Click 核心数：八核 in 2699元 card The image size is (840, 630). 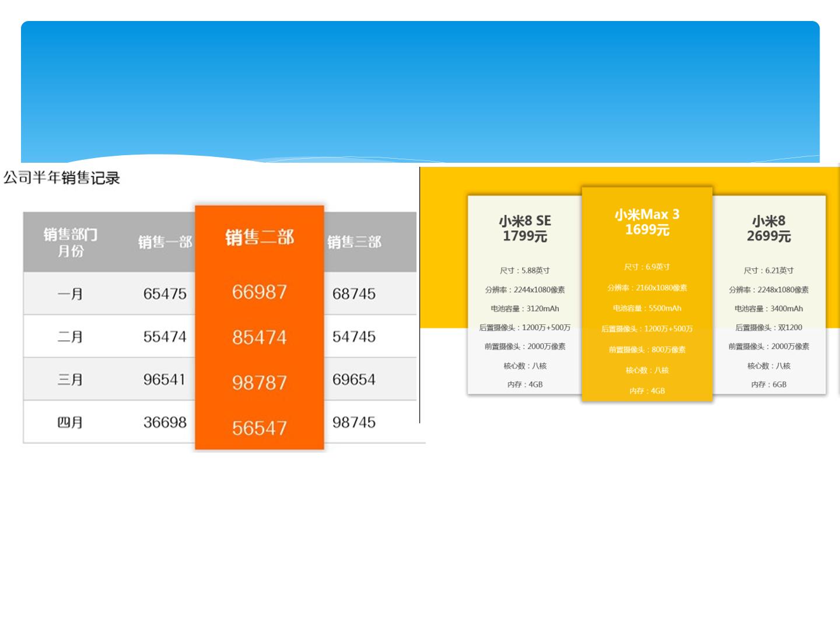[769, 366]
